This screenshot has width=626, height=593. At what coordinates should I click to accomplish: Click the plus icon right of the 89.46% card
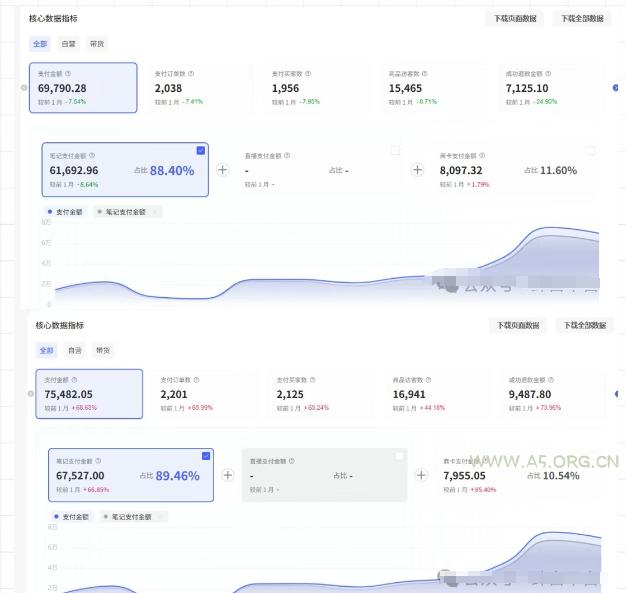pyautogui.click(x=228, y=475)
